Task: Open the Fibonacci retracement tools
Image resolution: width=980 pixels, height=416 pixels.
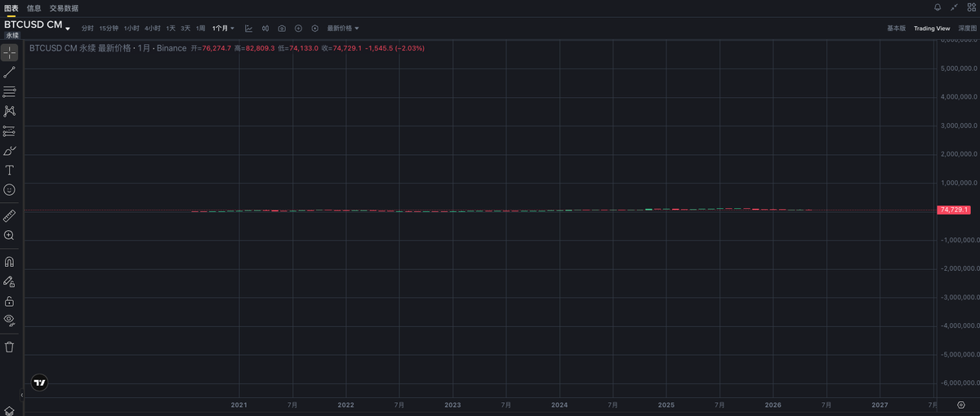Action: tap(9, 91)
